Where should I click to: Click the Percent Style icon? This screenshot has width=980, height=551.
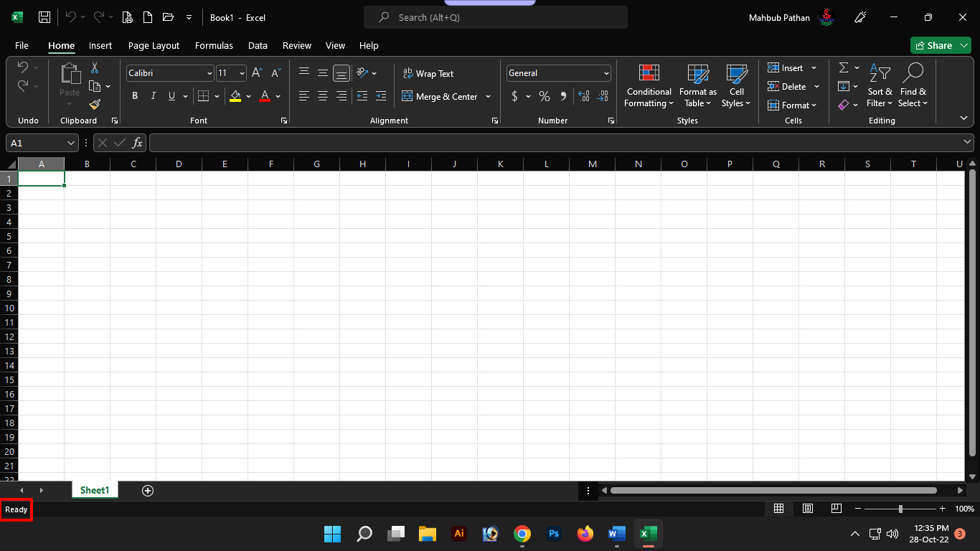point(545,96)
